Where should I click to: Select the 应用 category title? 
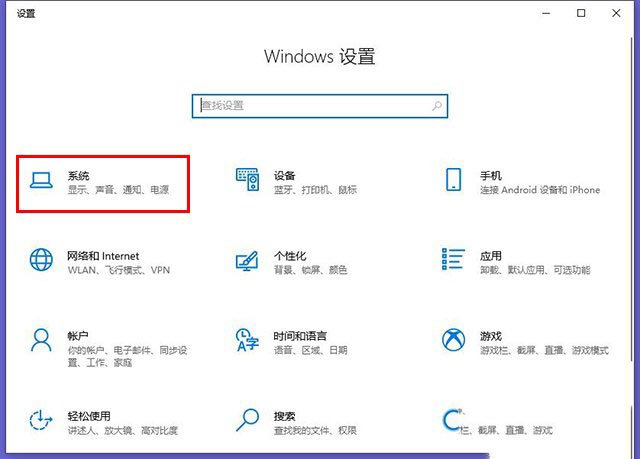click(491, 256)
